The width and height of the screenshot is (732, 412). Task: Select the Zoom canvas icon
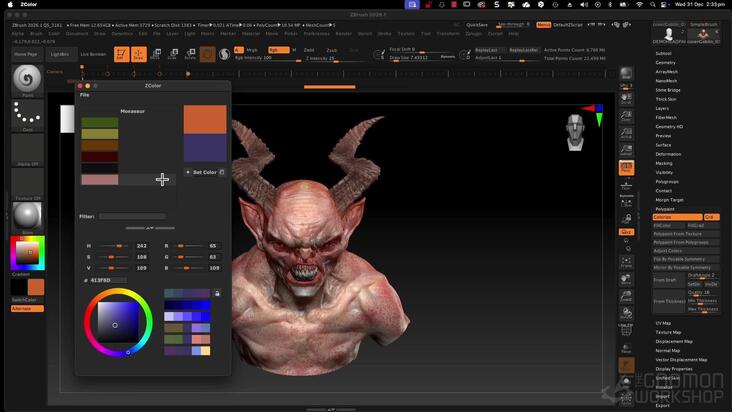[626, 116]
